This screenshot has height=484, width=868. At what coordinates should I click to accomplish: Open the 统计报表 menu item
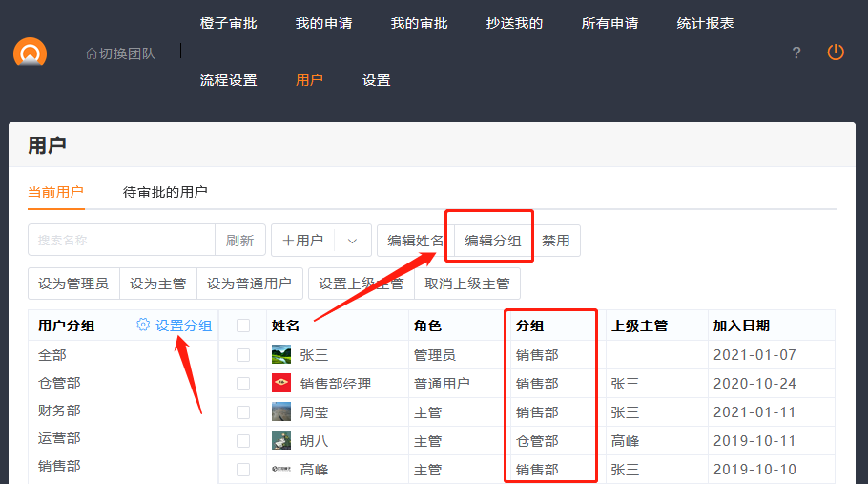(x=705, y=23)
